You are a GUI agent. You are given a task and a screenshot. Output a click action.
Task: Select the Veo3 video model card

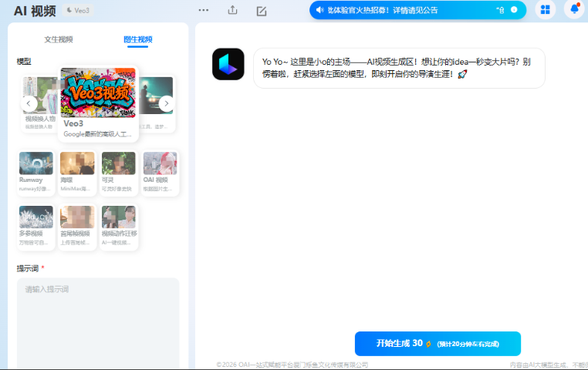[x=98, y=104]
